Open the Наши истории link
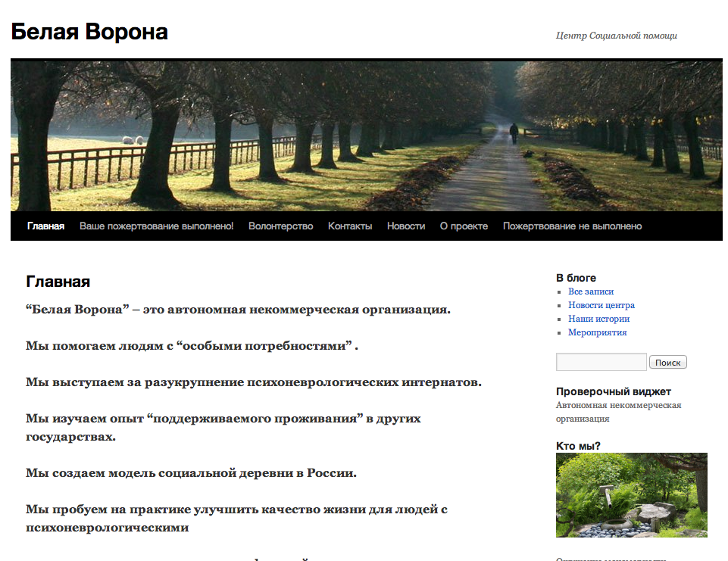 [598, 319]
